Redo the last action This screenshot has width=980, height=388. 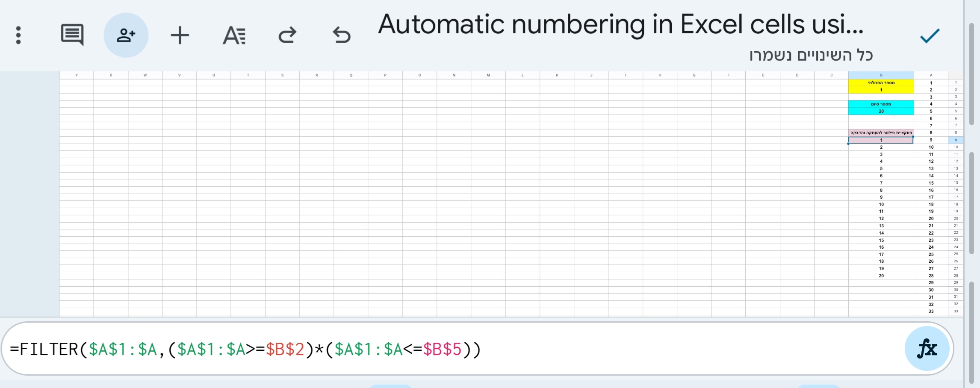[x=287, y=35]
